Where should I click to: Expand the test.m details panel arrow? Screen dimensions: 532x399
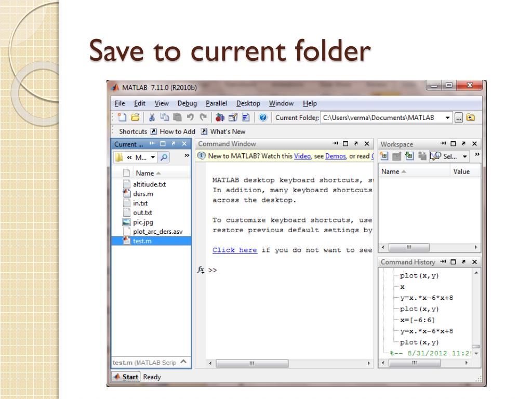pyautogui.click(x=183, y=362)
